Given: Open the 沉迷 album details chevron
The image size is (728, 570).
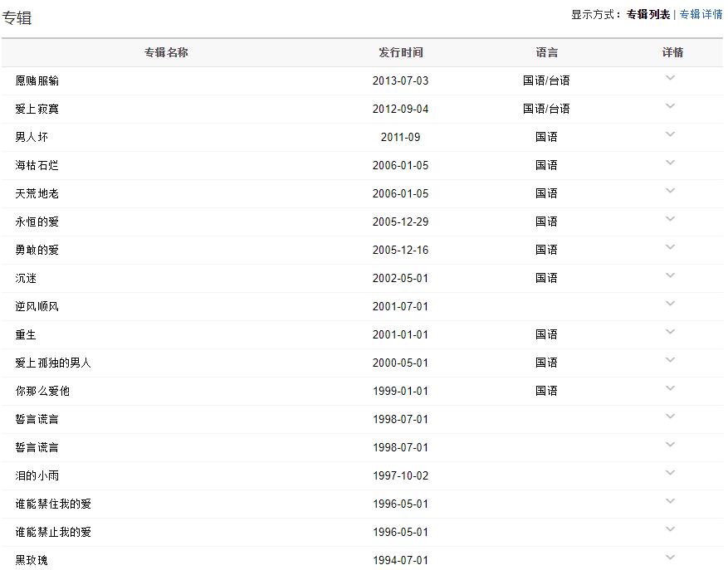Looking at the screenshot, I should 671,275.
